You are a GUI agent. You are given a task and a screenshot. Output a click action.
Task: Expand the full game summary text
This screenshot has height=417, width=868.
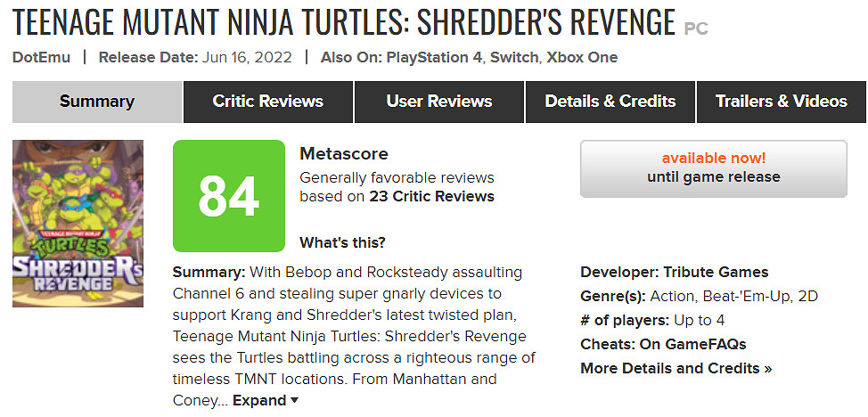click(266, 400)
